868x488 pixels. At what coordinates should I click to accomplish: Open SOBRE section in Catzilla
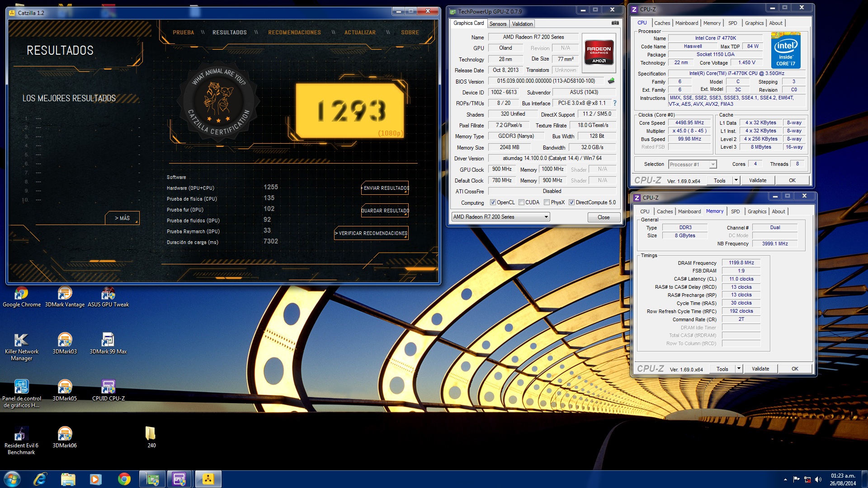410,33
